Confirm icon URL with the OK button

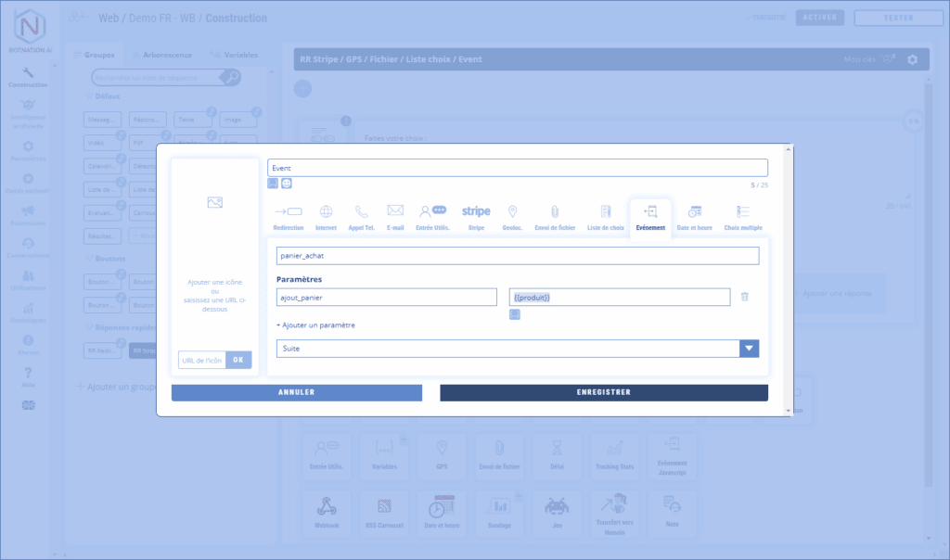(x=238, y=360)
